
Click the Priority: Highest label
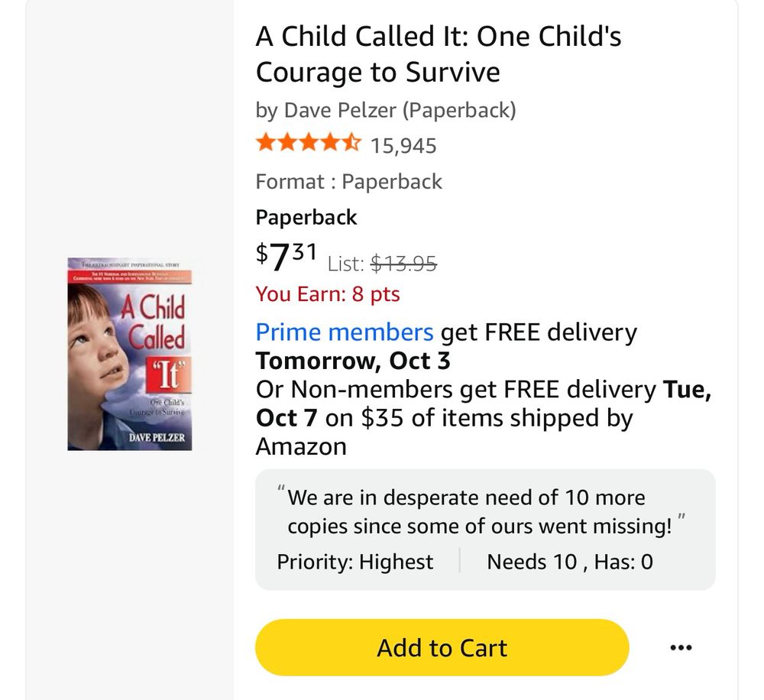[354, 562]
